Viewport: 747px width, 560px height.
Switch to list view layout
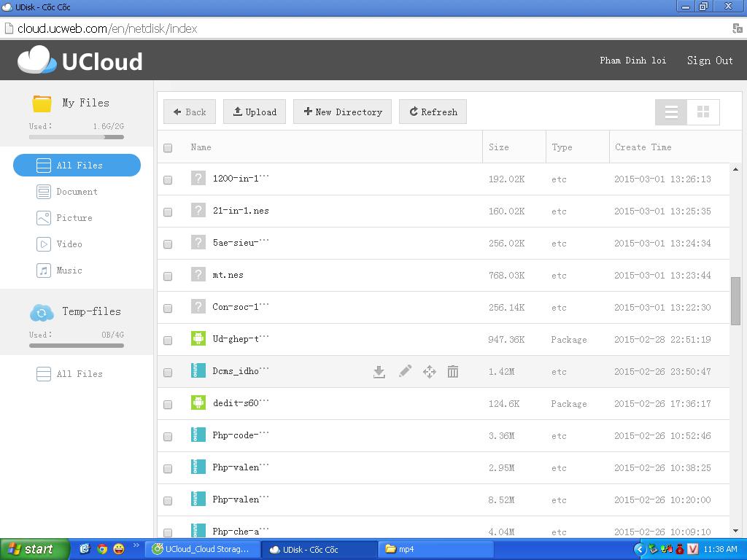point(671,112)
